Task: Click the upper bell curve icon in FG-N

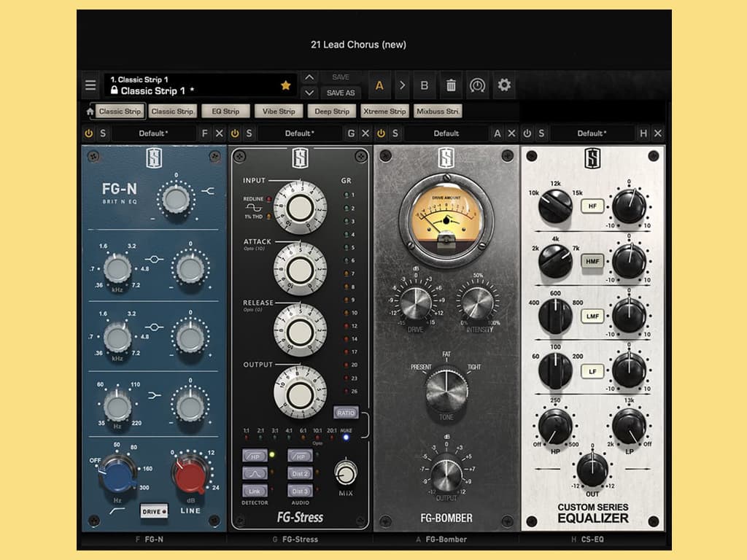Action: coord(154,260)
